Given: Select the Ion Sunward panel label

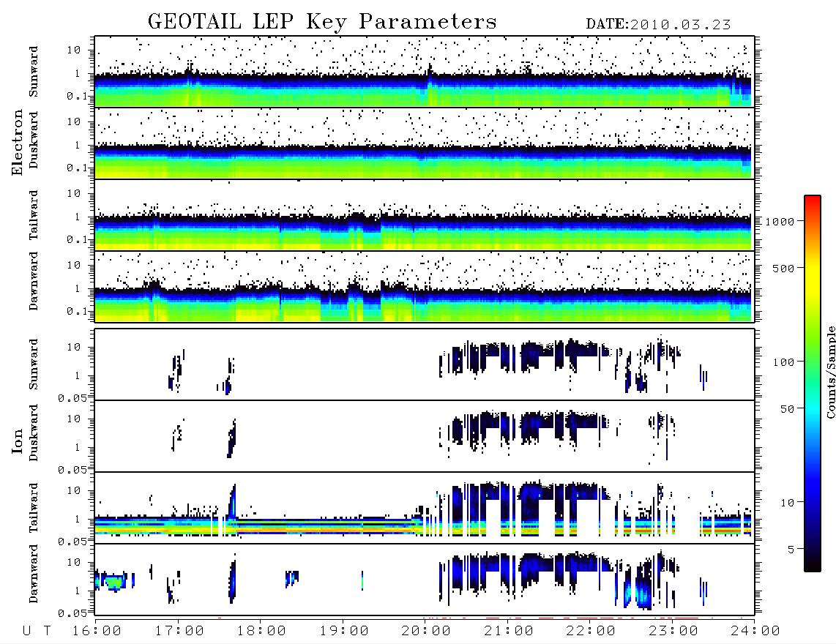Looking at the screenshot, I should click(x=34, y=364).
